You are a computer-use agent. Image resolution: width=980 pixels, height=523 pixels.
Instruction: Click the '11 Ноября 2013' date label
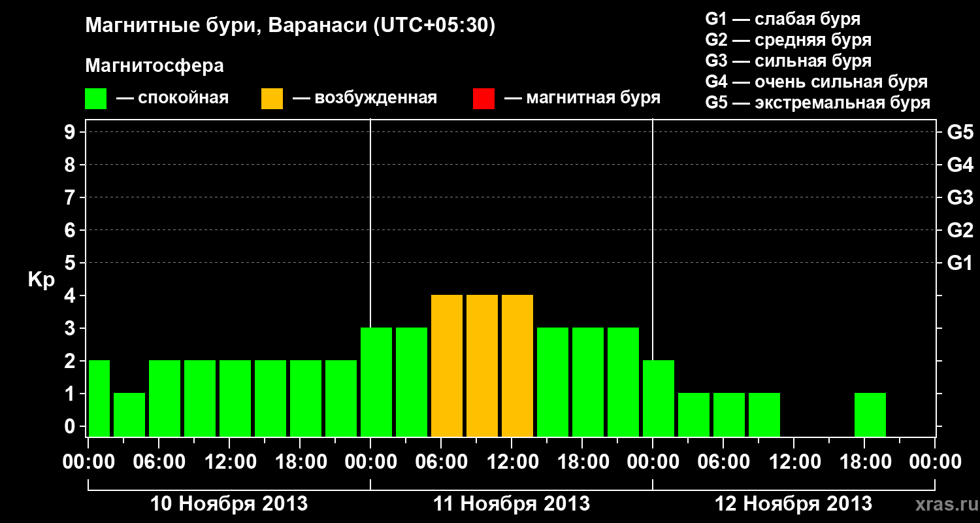tap(512, 504)
